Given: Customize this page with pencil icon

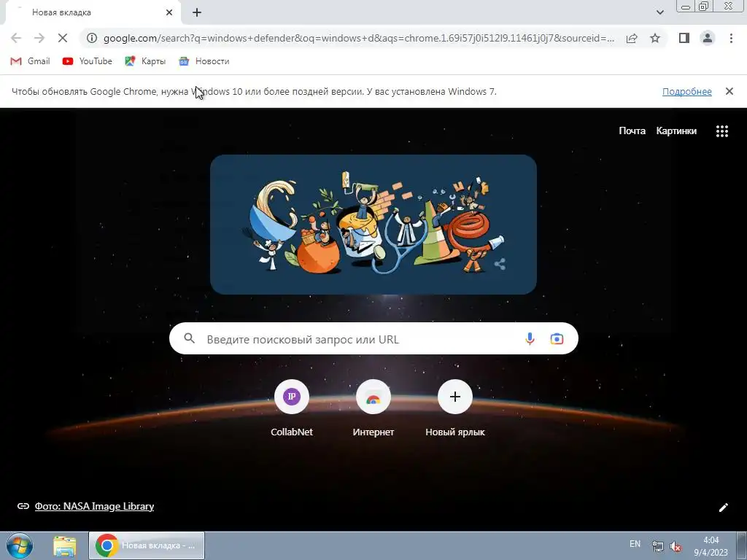Looking at the screenshot, I should click(x=723, y=507).
